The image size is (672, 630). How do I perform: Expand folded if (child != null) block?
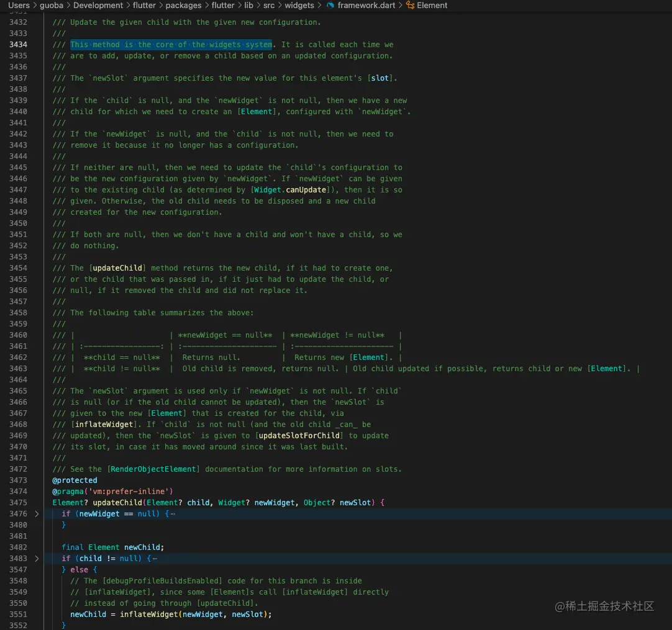tap(37, 559)
